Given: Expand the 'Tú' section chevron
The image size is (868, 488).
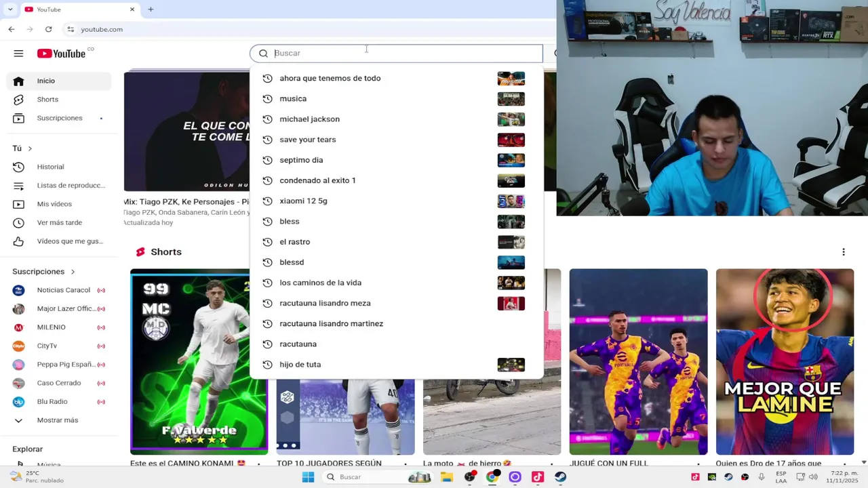Looking at the screenshot, I should 30,148.
